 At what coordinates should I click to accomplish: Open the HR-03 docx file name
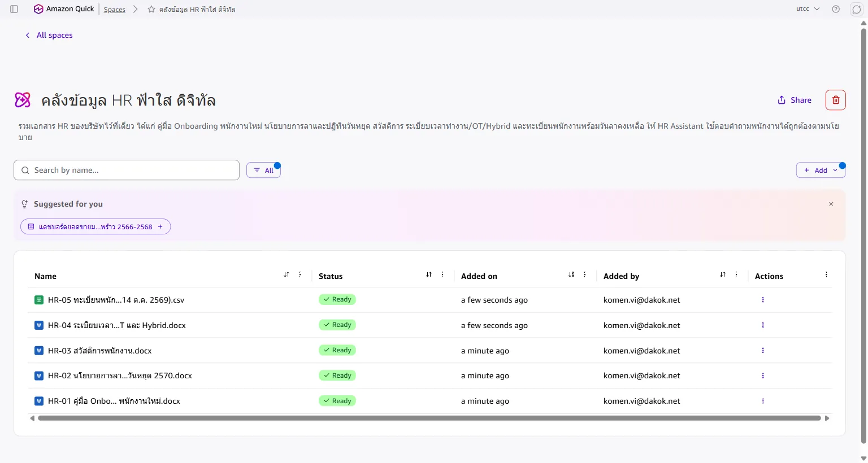[x=100, y=351]
